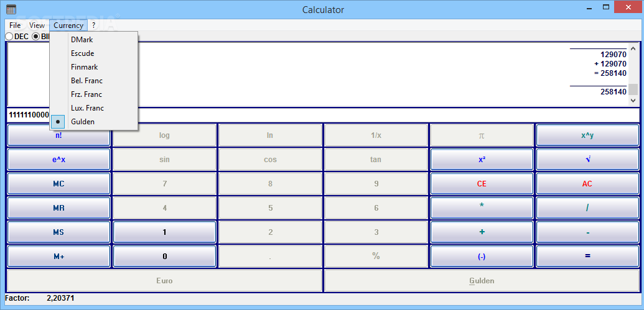Click the digit 0 button
Screen dimensions: 644x310
164,257
